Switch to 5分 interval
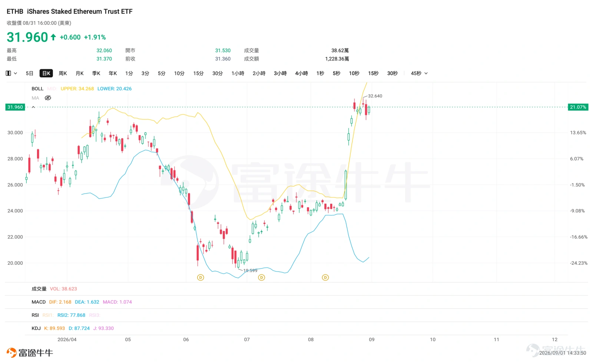This screenshot has width=593, height=364. pyautogui.click(x=162, y=73)
